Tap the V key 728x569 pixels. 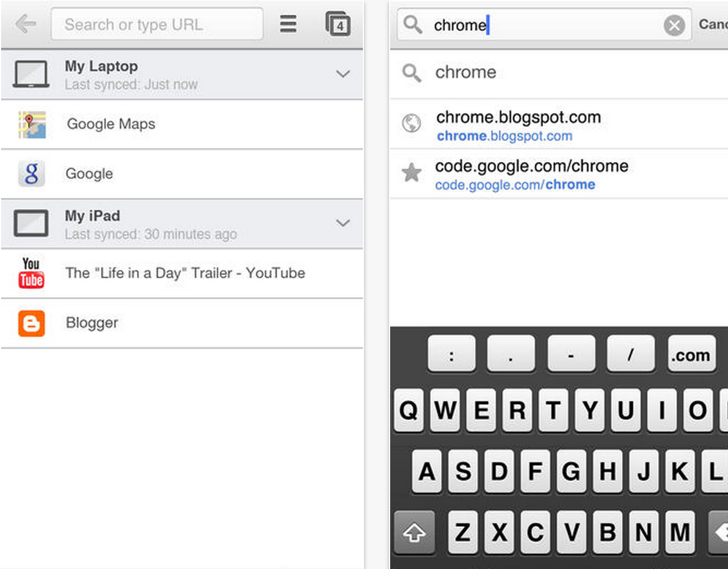571,532
